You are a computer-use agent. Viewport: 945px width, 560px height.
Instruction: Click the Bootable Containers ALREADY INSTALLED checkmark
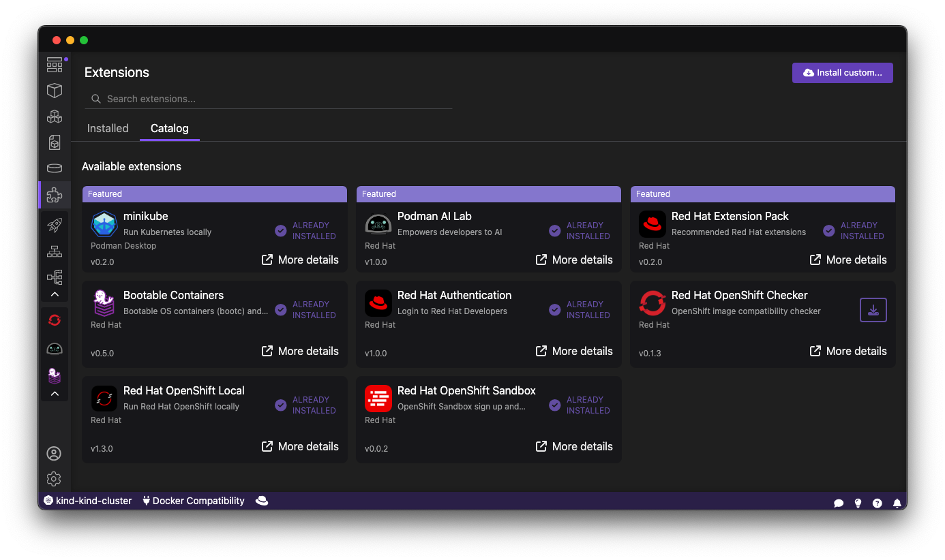[x=280, y=310]
